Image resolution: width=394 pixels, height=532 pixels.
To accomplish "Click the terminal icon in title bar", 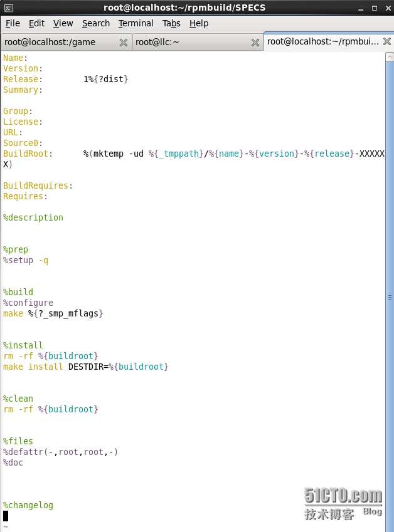I will point(9,8).
